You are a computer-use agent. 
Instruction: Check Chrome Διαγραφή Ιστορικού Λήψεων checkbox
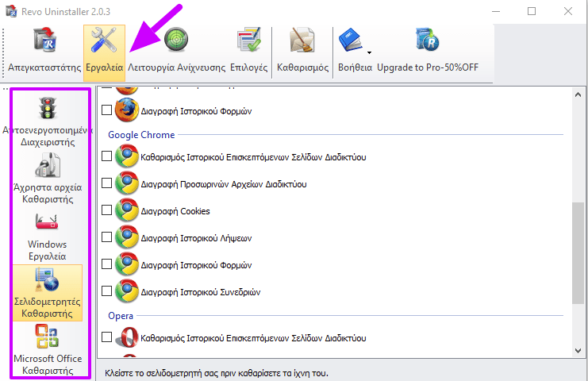tap(107, 237)
